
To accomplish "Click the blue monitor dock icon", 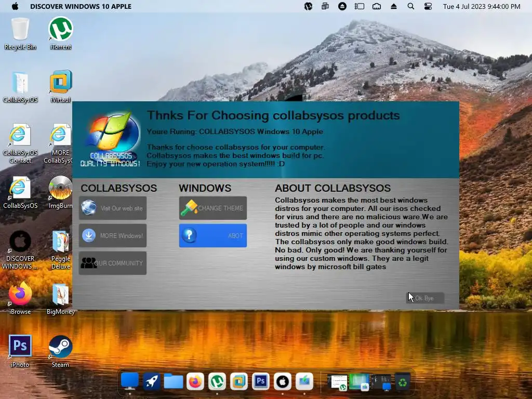I will click(x=129, y=381).
